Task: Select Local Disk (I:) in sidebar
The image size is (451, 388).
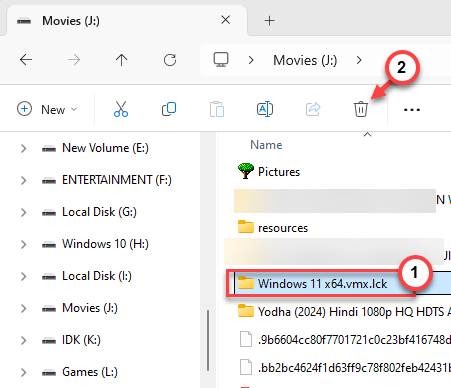Action: click(97, 276)
